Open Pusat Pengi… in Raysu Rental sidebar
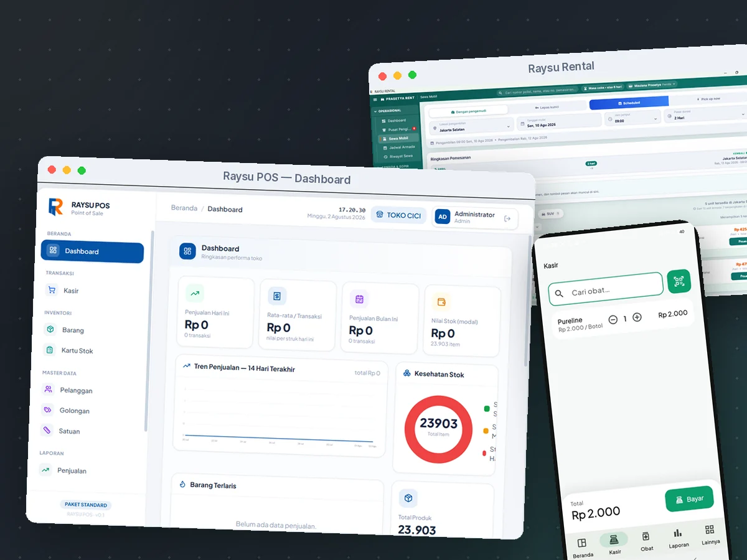Viewport: 747px width, 560px height. (x=398, y=129)
